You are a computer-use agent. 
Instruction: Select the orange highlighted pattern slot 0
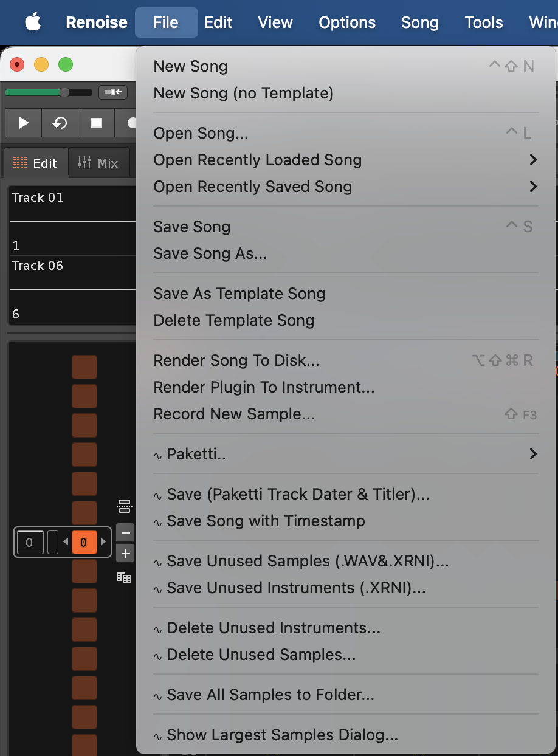click(84, 542)
